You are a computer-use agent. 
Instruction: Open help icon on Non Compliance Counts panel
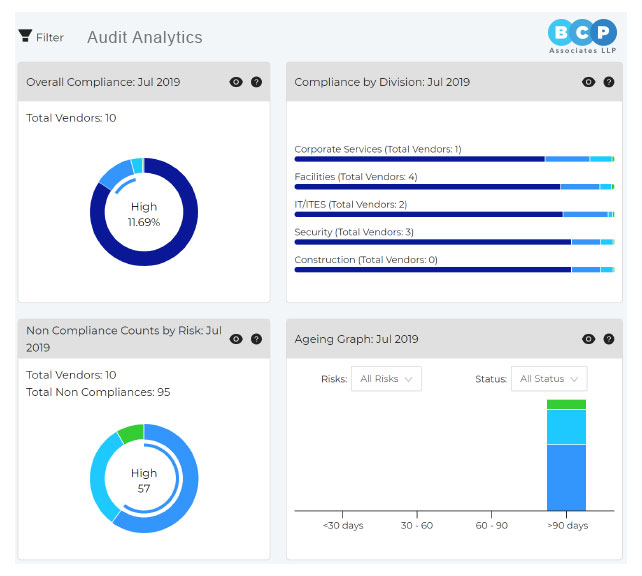256,339
